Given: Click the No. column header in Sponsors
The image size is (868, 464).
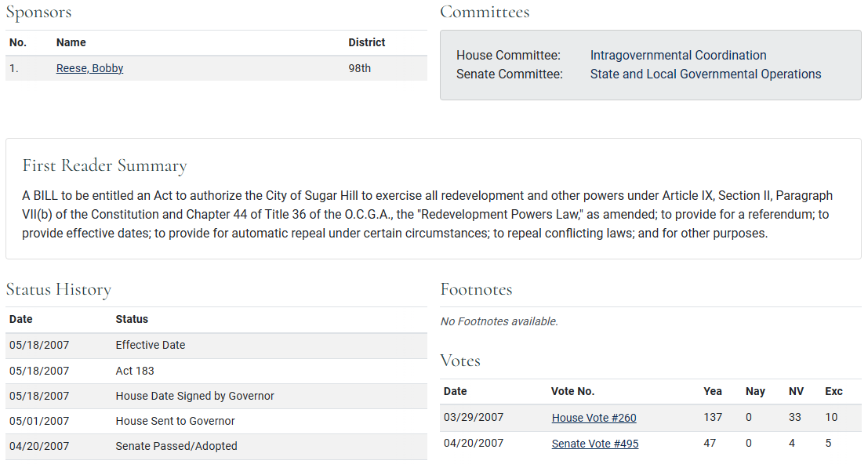Looking at the screenshot, I should (x=18, y=42).
